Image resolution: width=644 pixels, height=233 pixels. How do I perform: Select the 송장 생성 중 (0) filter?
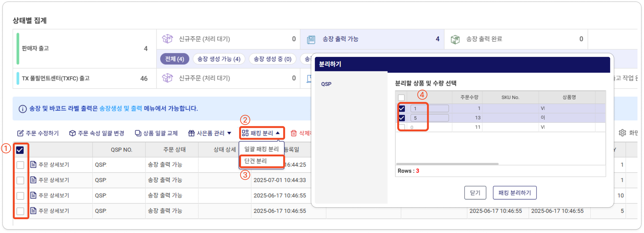(272, 59)
